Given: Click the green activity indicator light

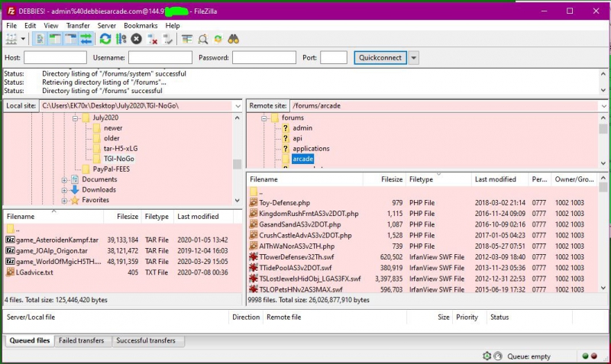Looking at the screenshot, I should [x=585, y=356].
